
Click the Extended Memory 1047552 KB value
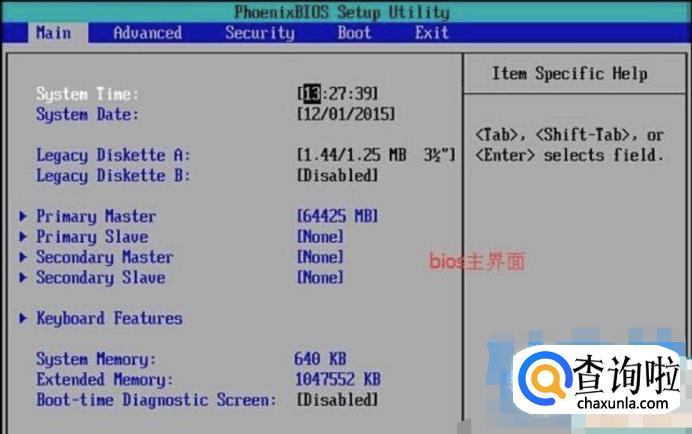pyautogui.click(x=338, y=379)
